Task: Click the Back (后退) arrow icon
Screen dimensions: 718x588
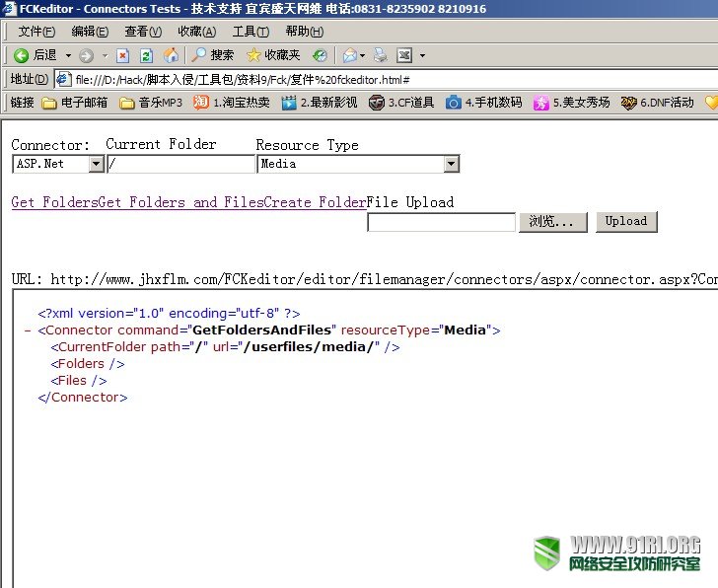Action: (x=21, y=55)
